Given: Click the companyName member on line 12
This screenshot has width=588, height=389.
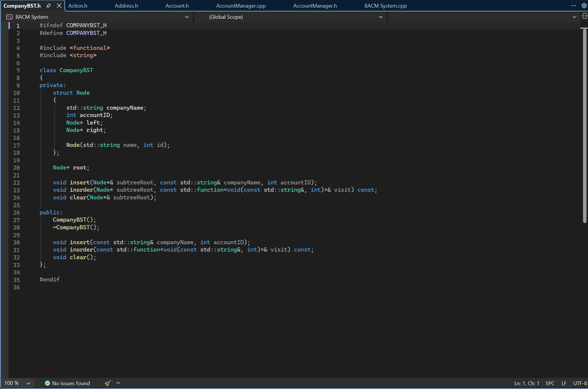Looking at the screenshot, I should click(125, 108).
